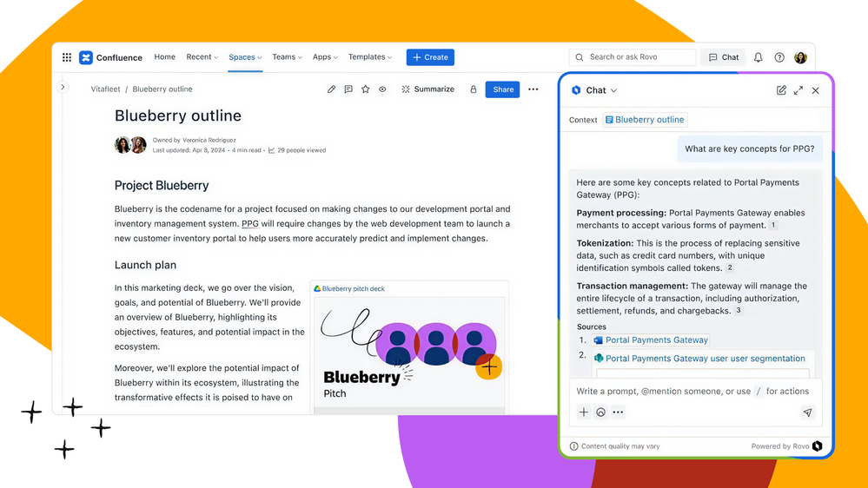Click the Create button
This screenshot has height=488, width=868.
coord(430,57)
